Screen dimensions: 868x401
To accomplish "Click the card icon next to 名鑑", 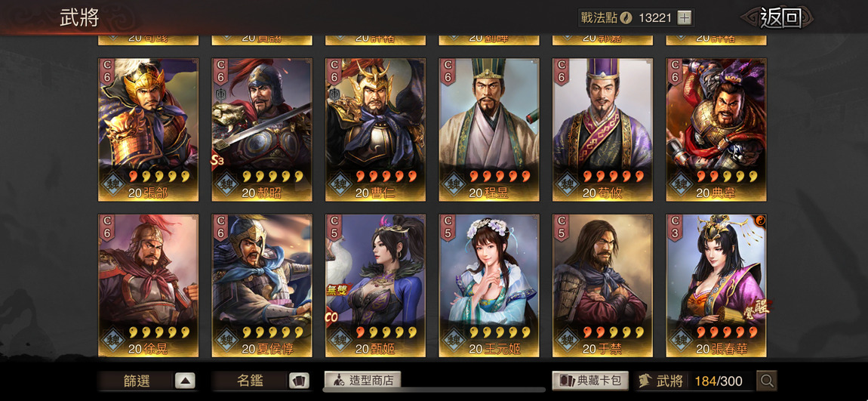I will pyautogui.click(x=299, y=381).
